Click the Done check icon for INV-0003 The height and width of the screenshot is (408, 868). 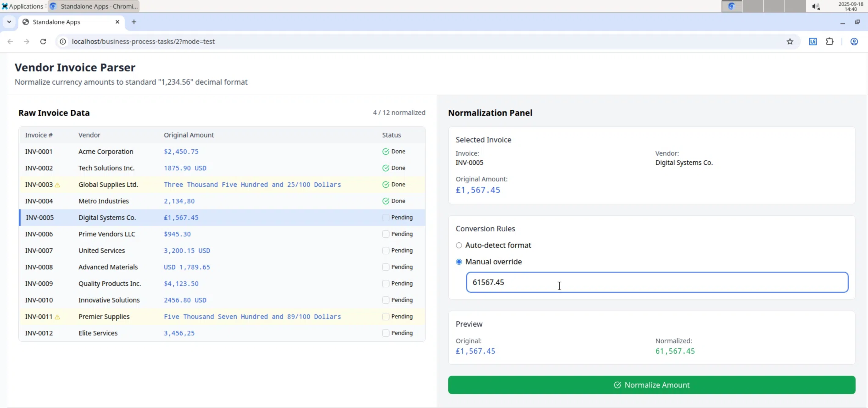click(385, 185)
